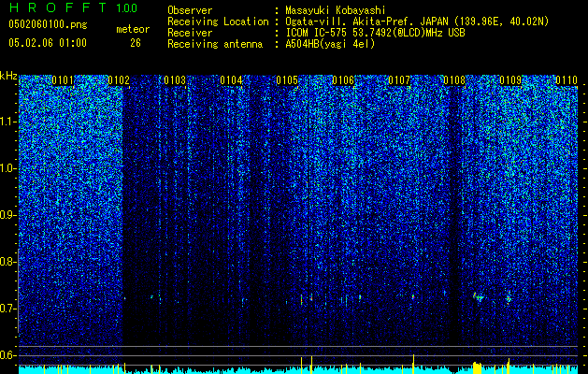588x374 pixels.
Task: Click the Receiver label
Action: click(x=190, y=33)
